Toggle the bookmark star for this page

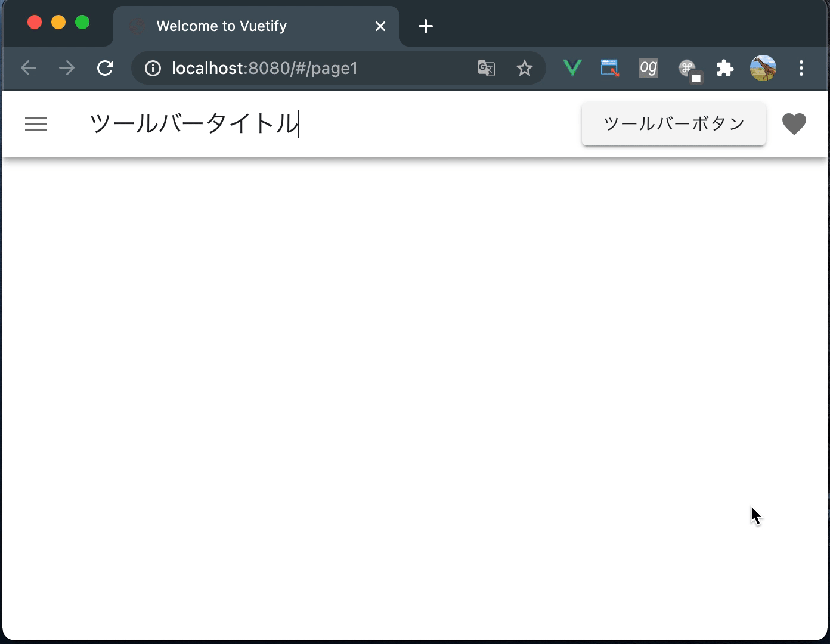coord(525,67)
